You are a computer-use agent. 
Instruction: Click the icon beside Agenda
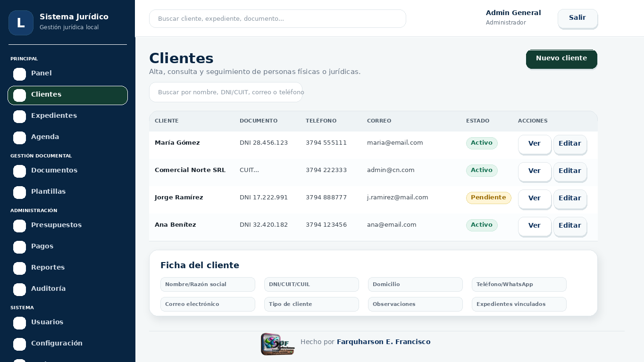19,138
